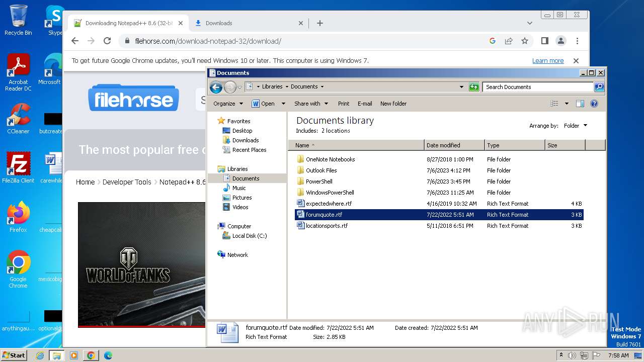Click the Open button in Explorer toolbar

[264, 104]
